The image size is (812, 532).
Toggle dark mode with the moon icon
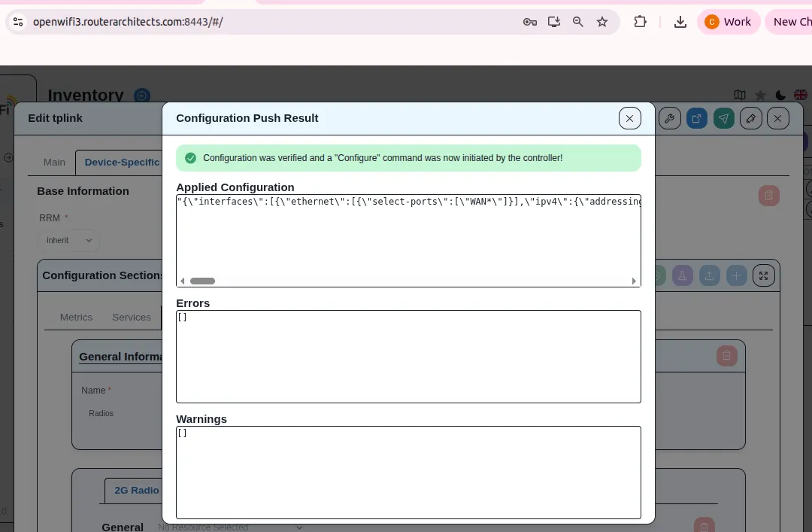tap(780, 96)
